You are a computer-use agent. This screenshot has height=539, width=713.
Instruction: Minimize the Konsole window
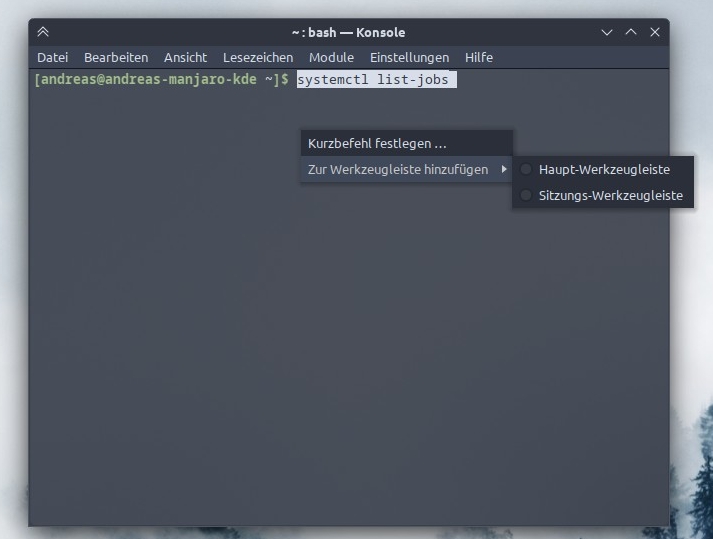(x=606, y=32)
